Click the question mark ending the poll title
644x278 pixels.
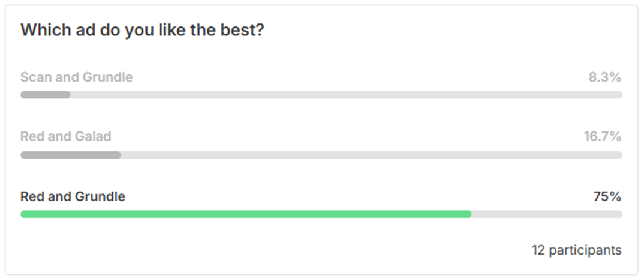tap(259, 30)
